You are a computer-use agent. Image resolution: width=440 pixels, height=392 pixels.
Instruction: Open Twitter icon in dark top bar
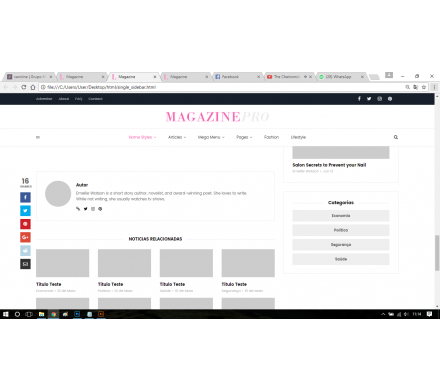tap(369, 99)
